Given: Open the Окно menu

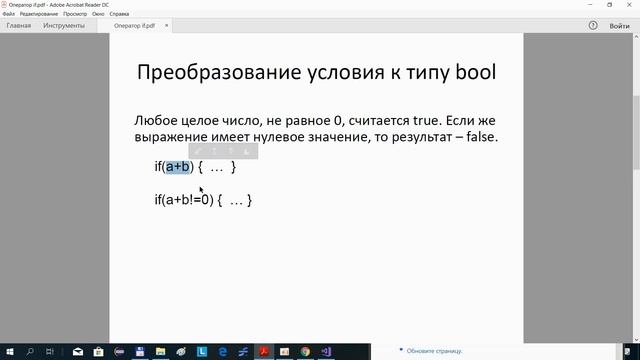Looking at the screenshot, I should (98, 14).
